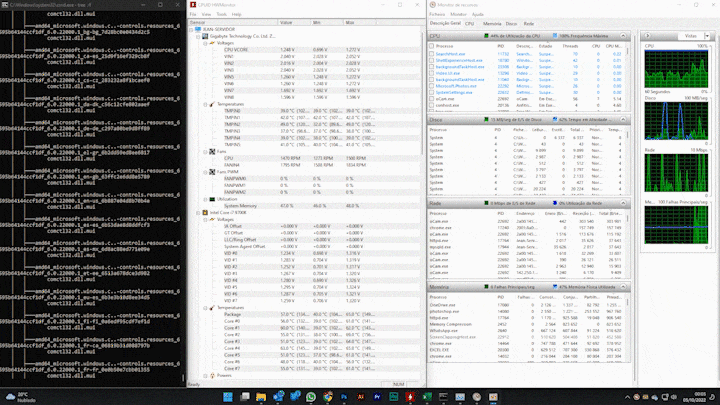Check the ShellExperienceHost.exe process checkbox

click(x=432, y=60)
